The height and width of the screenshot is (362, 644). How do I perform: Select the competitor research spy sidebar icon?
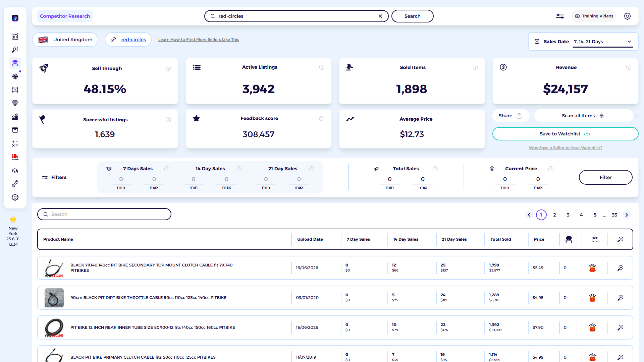[x=15, y=63]
